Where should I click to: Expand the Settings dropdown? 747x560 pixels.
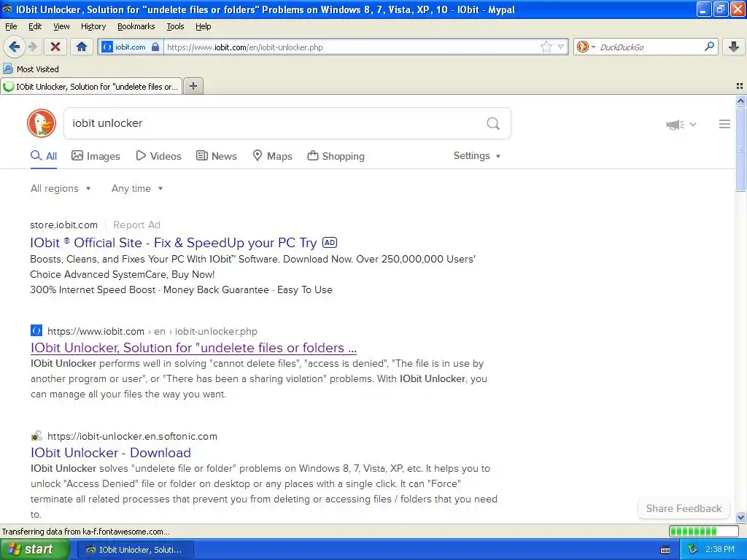(477, 156)
